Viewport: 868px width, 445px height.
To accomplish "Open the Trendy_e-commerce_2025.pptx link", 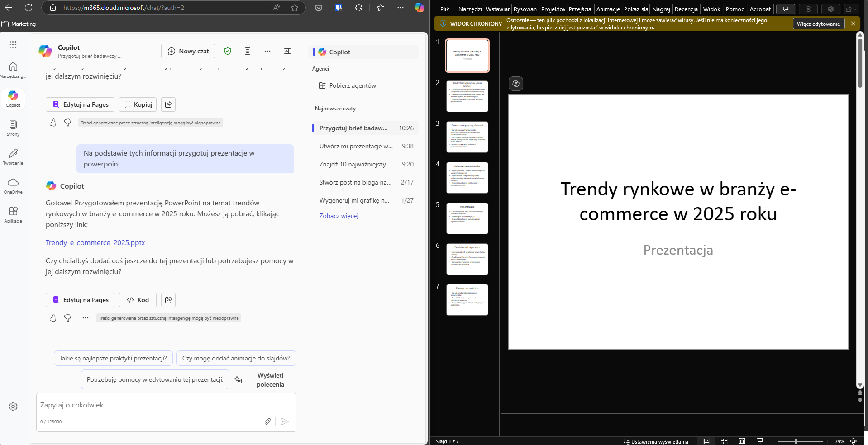I will pos(95,243).
